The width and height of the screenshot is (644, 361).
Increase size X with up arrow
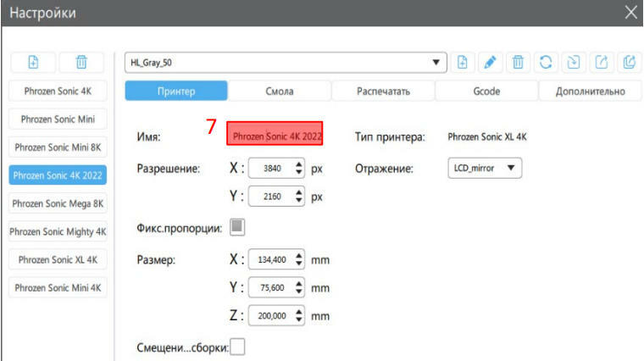point(299,255)
